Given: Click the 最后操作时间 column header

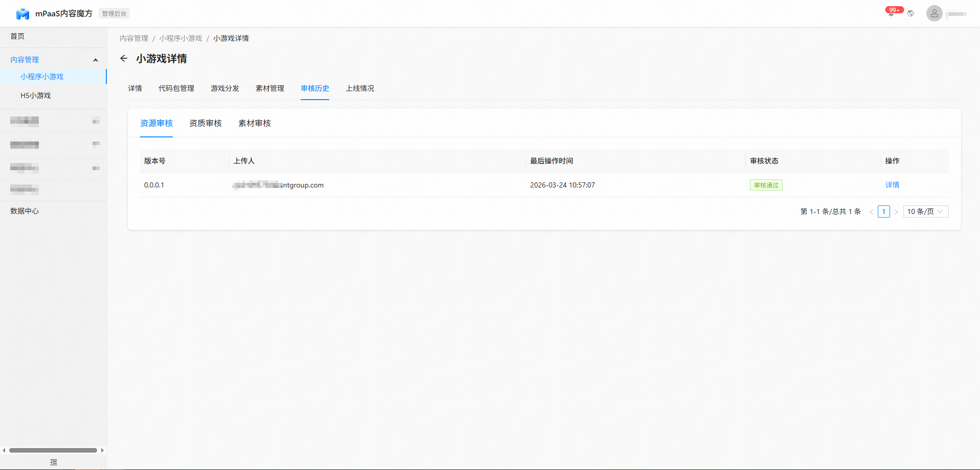Looking at the screenshot, I should (551, 161).
